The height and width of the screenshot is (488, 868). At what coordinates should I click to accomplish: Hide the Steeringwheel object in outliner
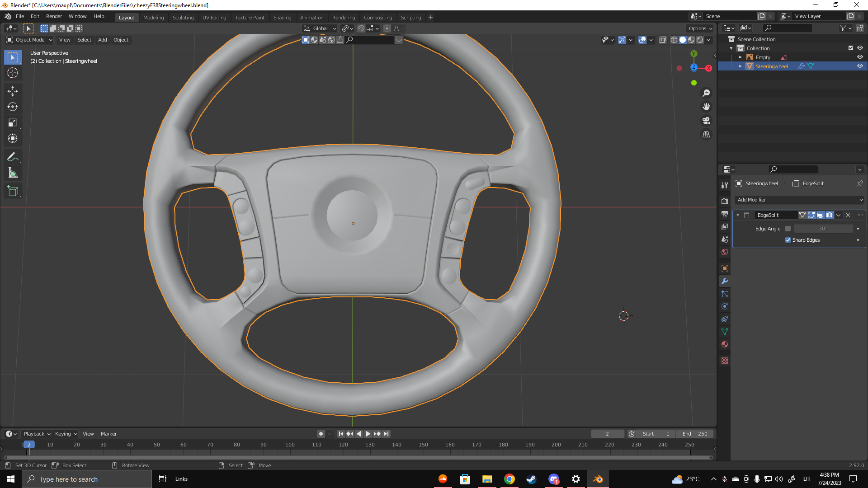tap(860, 66)
